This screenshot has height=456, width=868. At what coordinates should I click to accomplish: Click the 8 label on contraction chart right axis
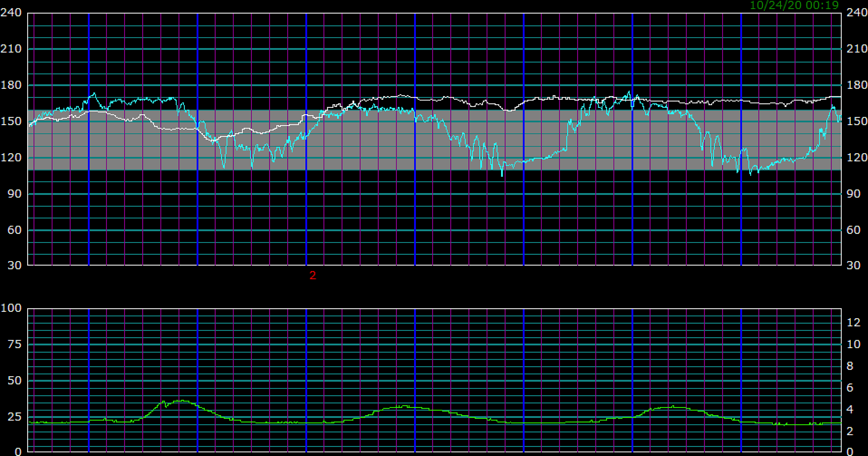850,366
